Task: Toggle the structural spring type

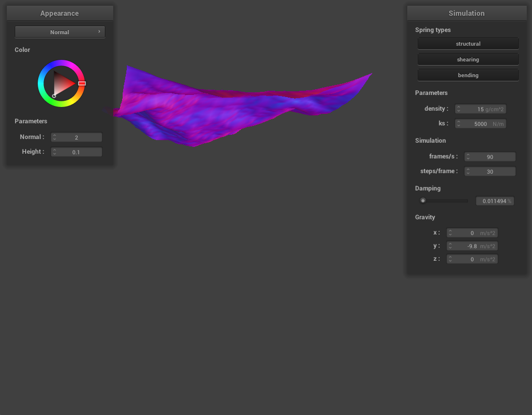Action: coord(468,44)
